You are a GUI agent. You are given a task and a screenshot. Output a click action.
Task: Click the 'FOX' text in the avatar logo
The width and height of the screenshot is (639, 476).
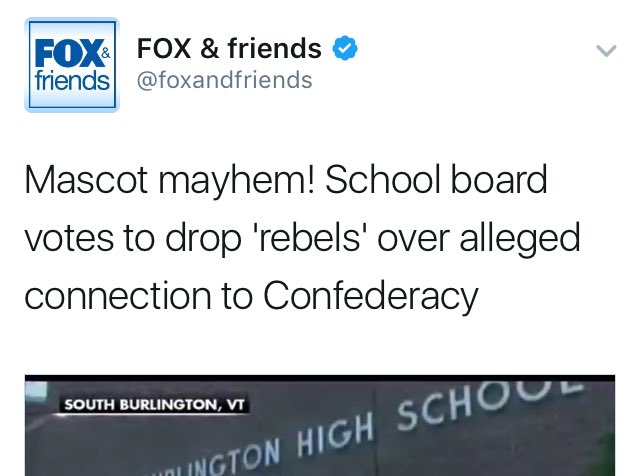(x=69, y=53)
